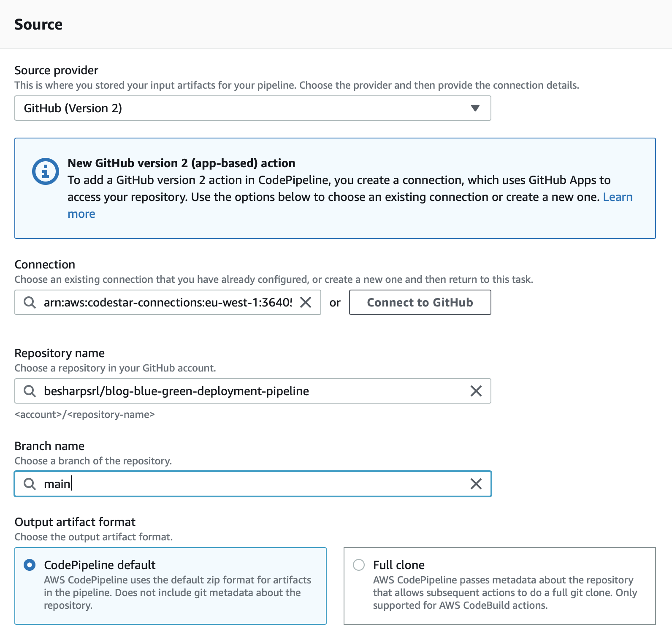Clear the besharpsrl repository name field
This screenshot has height=640, width=672.
[x=476, y=391]
